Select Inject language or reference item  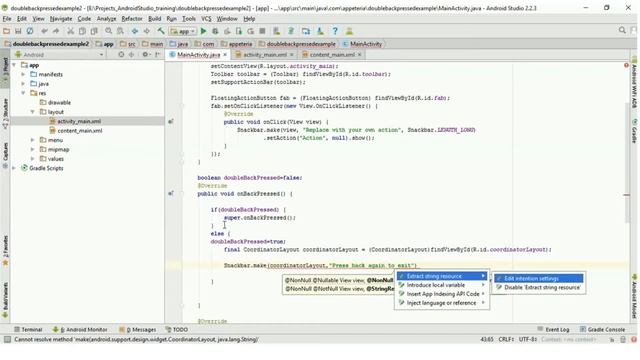tap(442, 303)
